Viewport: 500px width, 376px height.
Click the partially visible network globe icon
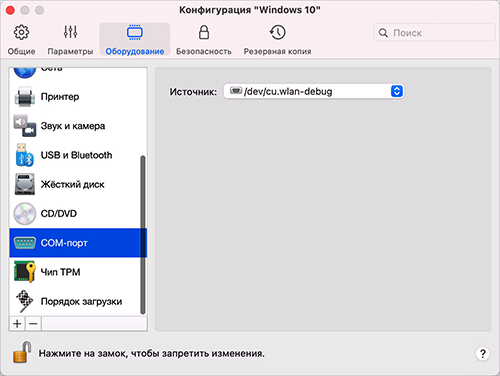tap(25, 73)
